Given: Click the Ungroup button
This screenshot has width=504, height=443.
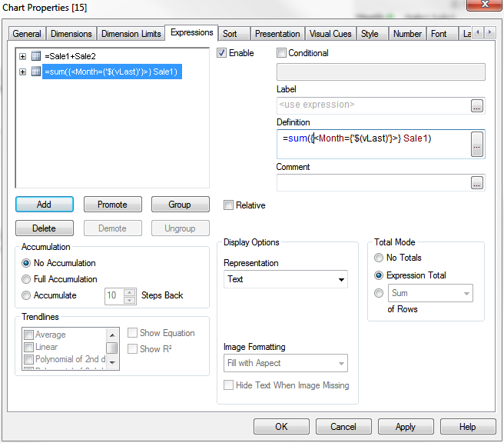Looking at the screenshot, I should [180, 228].
